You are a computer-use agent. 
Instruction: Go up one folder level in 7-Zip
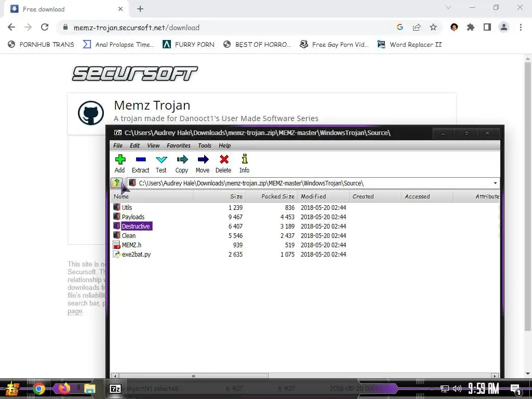116,183
